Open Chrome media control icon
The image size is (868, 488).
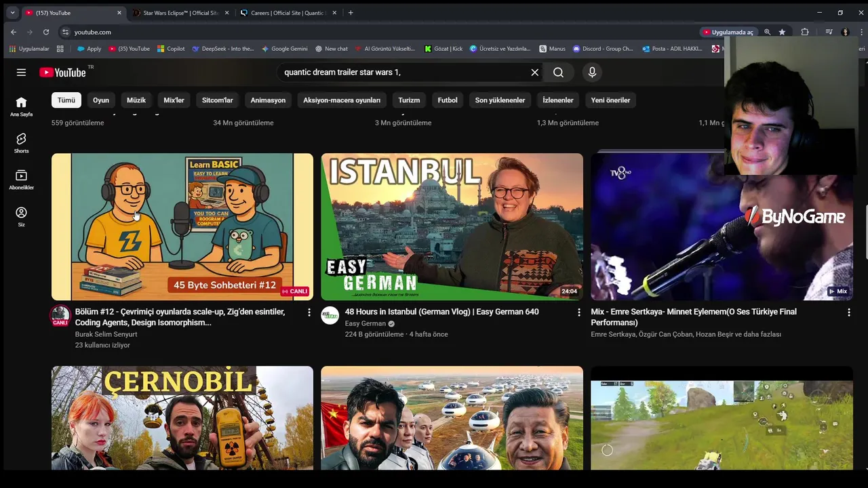click(x=829, y=32)
